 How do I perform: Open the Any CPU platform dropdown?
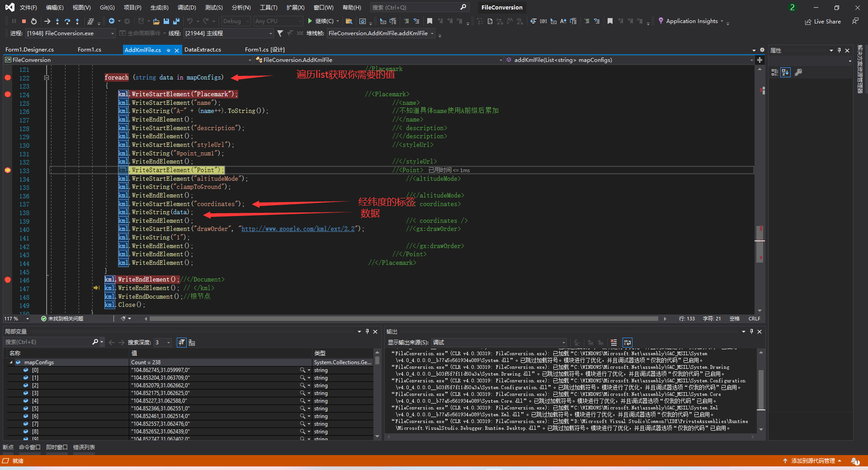point(278,21)
